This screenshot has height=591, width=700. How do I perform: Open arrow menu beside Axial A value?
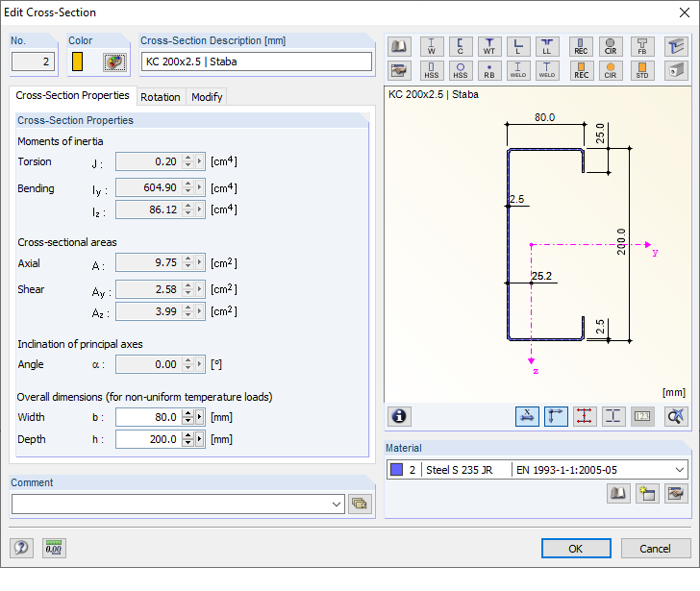click(x=200, y=262)
